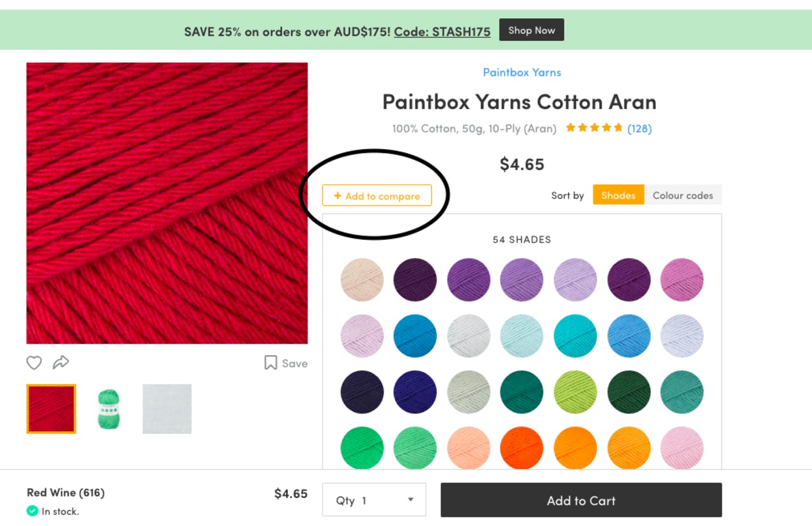Click the Add to compare button
Screen dimensions: 812x526
(x=377, y=196)
